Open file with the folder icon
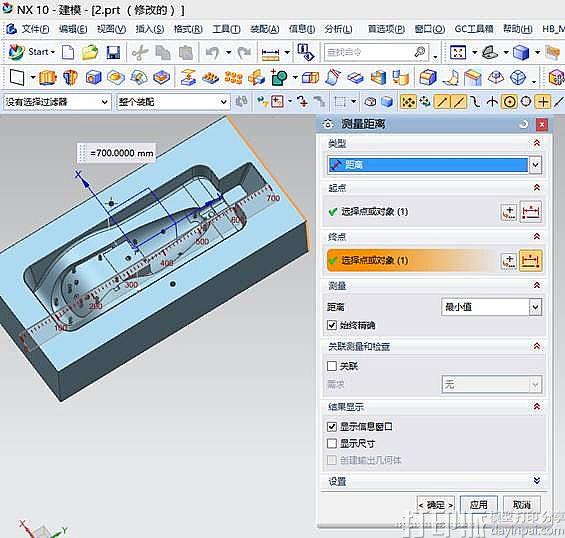 pos(90,53)
